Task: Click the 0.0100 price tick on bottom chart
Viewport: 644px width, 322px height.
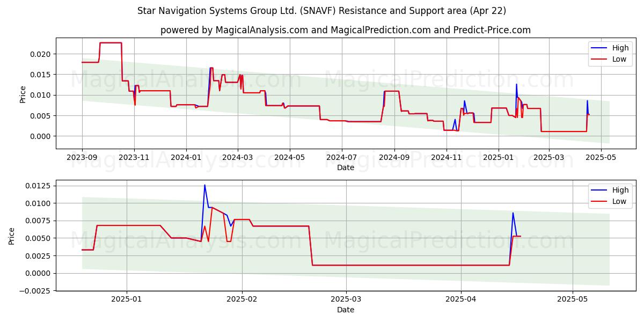Action: [39, 203]
